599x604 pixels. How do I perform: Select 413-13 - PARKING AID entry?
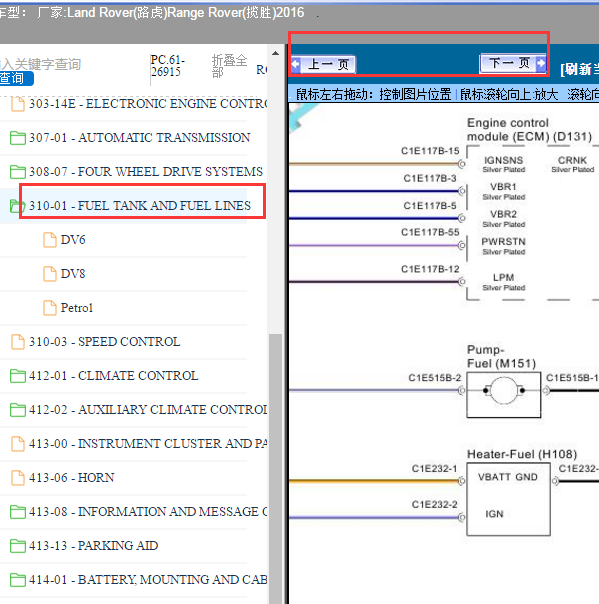point(94,545)
